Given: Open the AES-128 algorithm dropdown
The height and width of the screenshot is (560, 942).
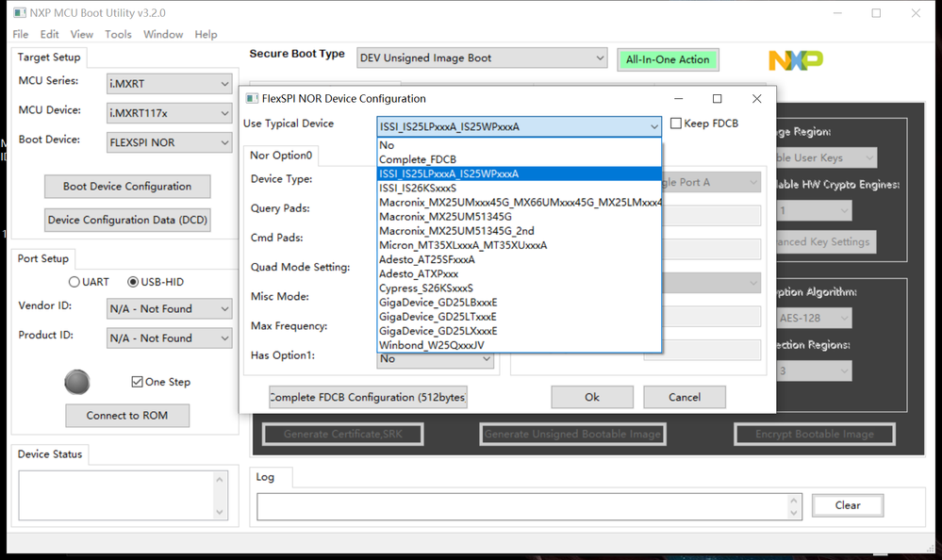Looking at the screenshot, I should pos(814,319).
